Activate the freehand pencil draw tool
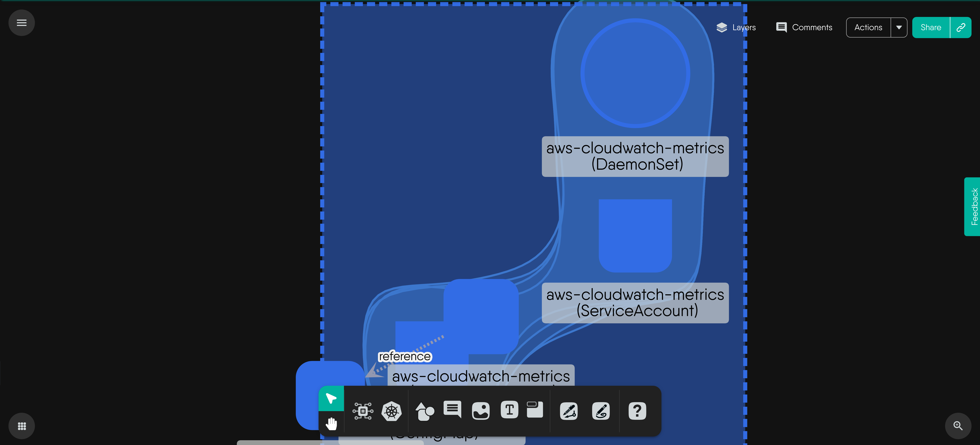 pos(601,411)
